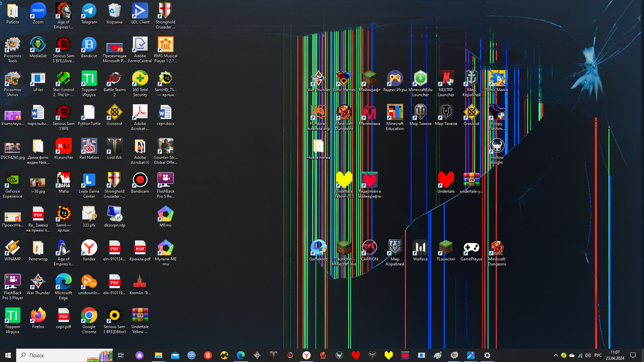Select the Sonic Mania desktop icon
The width and height of the screenshot is (644, 362).
pyautogui.click(x=497, y=82)
